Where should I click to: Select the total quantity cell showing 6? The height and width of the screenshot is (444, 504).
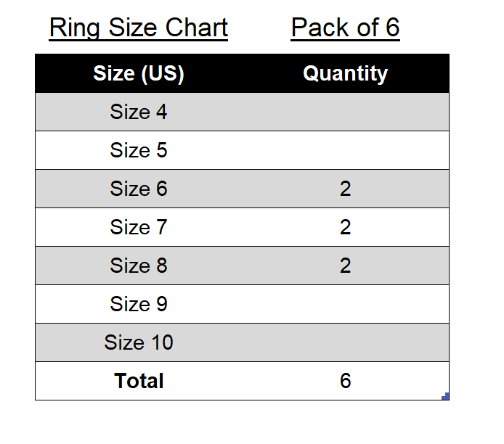tap(345, 381)
